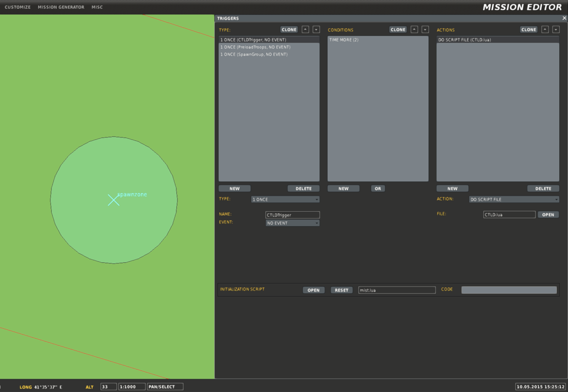Image resolution: width=568 pixels, height=392 pixels.
Task: Select the SpawnGroup trigger entry
Action: click(254, 54)
